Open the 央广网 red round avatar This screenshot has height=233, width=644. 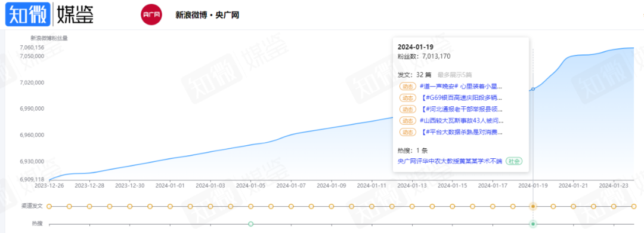click(x=151, y=15)
